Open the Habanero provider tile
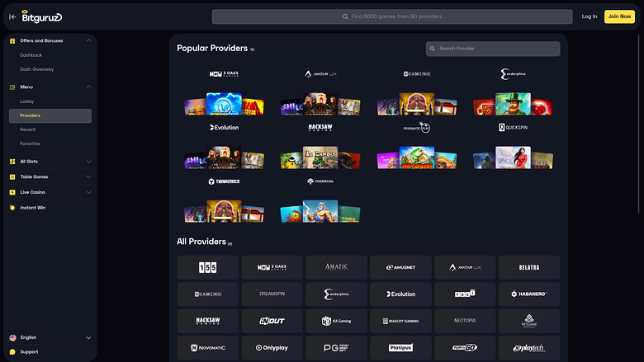Viewport: 644px width, 362px height. pyautogui.click(x=529, y=294)
